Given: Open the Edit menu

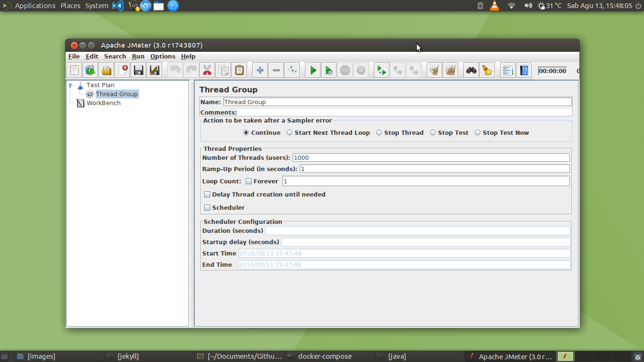Looking at the screenshot, I should (x=92, y=57).
